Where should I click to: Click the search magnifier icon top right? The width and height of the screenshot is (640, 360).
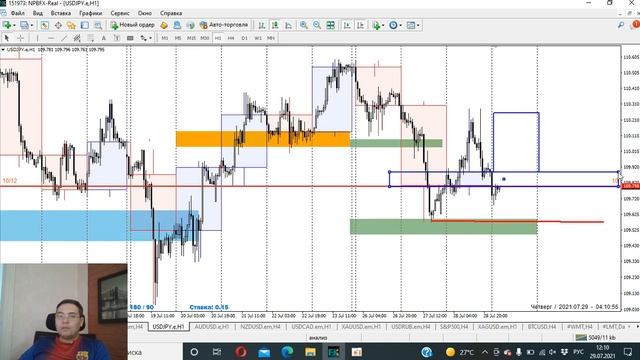[621, 25]
